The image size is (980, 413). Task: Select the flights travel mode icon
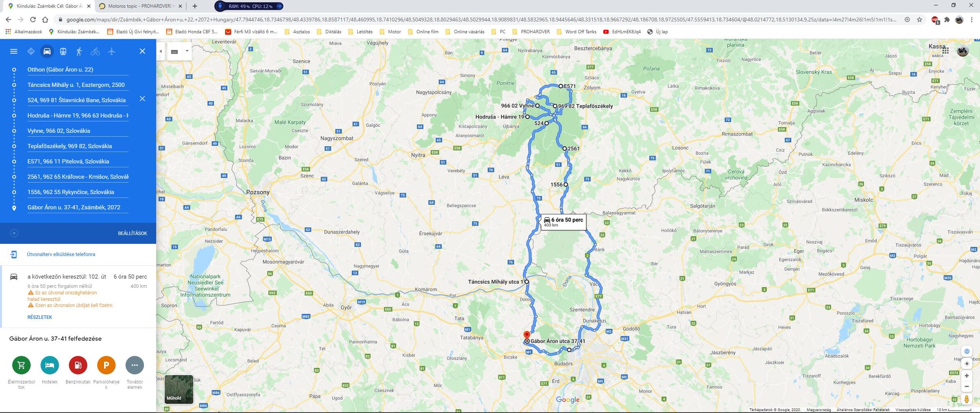(x=111, y=51)
